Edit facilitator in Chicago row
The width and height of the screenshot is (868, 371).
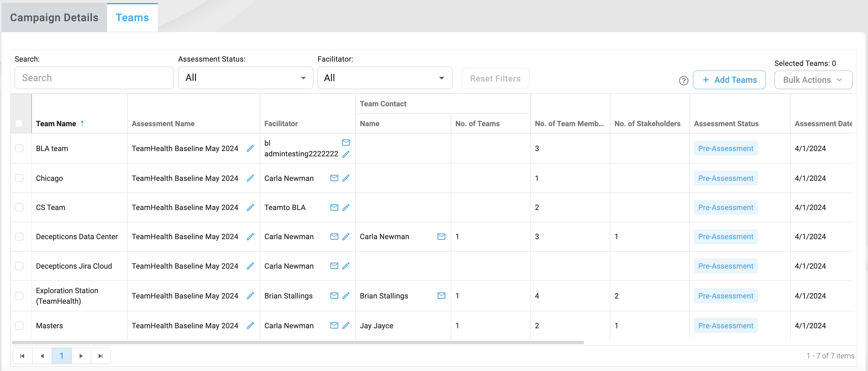point(346,178)
